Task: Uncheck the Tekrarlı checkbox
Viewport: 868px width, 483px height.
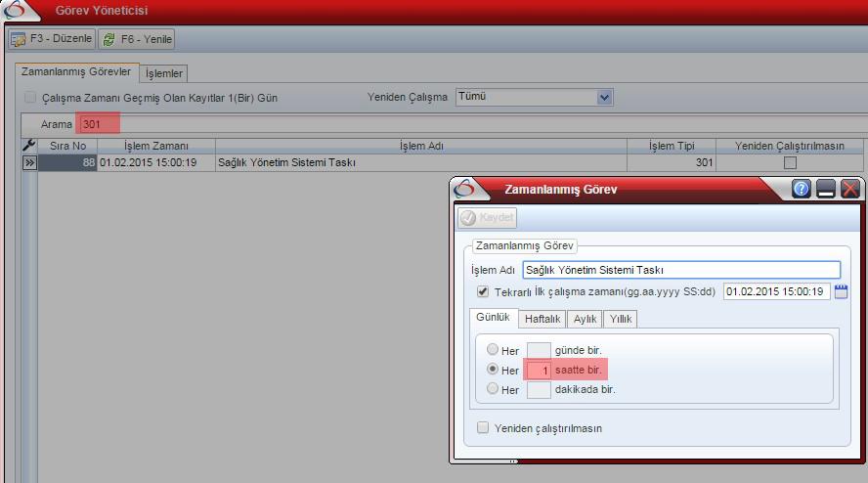Action: (x=483, y=291)
